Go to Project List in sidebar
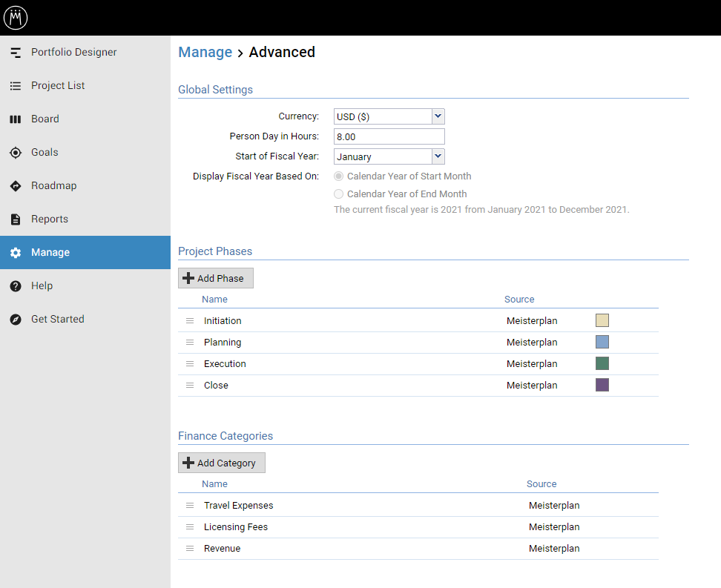 [x=58, y=86]
